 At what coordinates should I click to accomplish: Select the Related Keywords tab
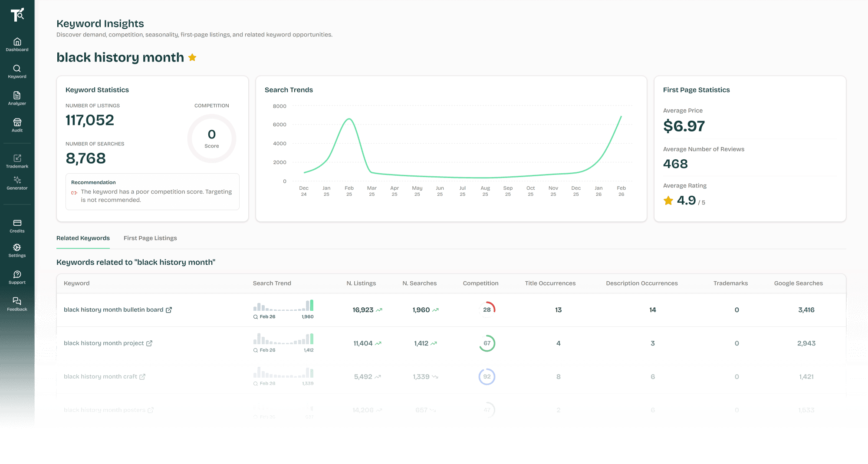83,238
